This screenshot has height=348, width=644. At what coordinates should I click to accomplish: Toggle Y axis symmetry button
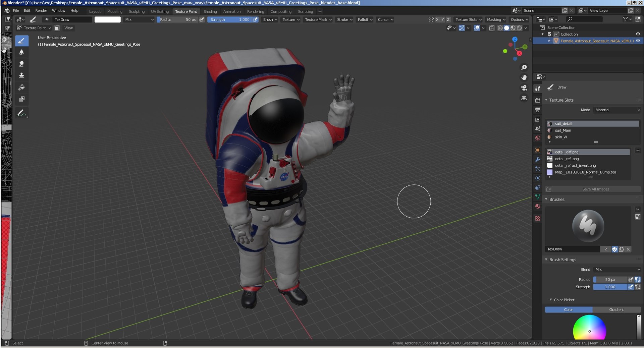point(442,19)
